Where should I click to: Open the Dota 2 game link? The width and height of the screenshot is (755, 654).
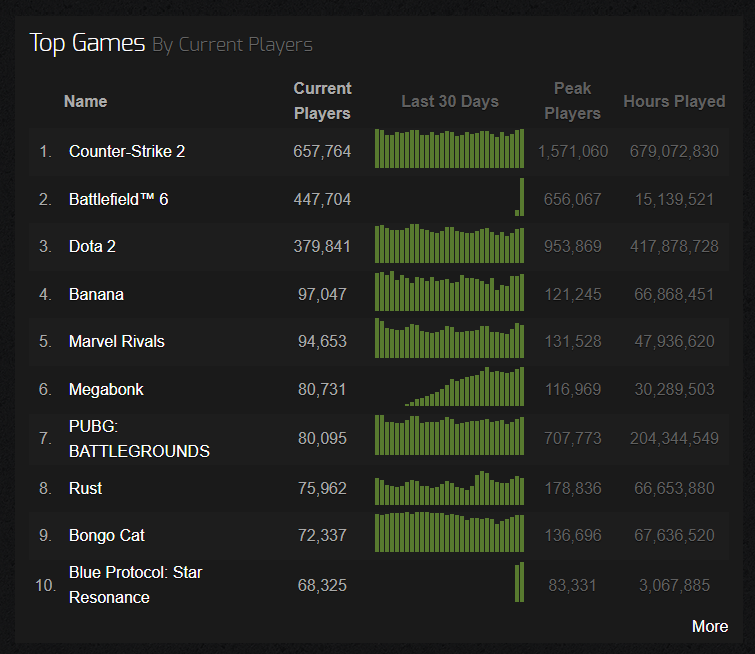(92, 246)
